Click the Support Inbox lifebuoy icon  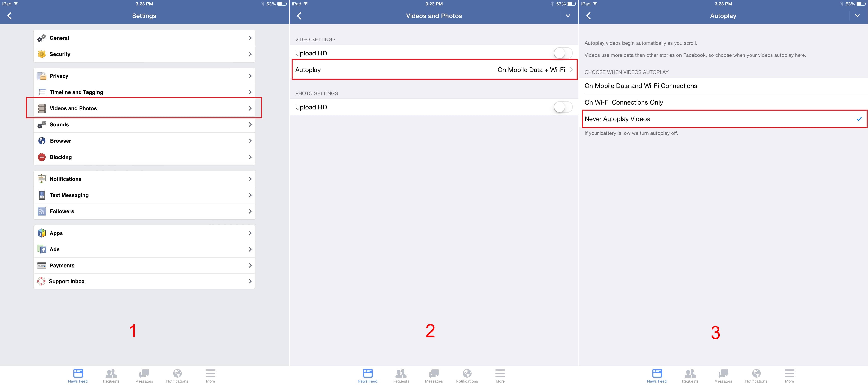click(41, 281)
